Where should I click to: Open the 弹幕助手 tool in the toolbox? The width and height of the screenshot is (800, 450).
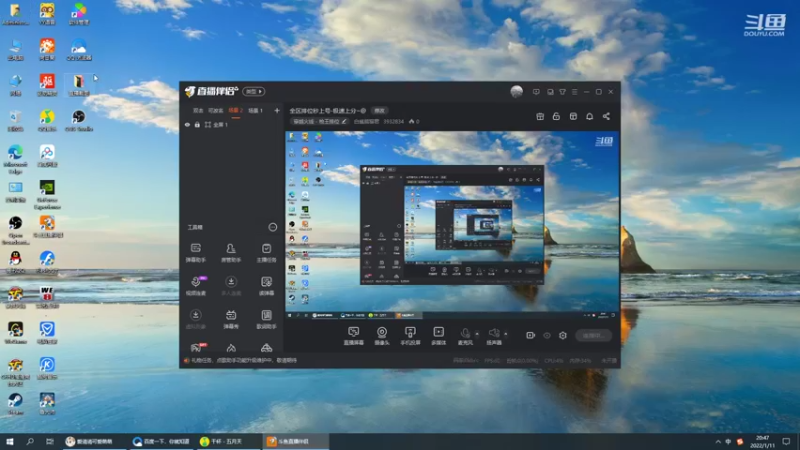[195, 253]
